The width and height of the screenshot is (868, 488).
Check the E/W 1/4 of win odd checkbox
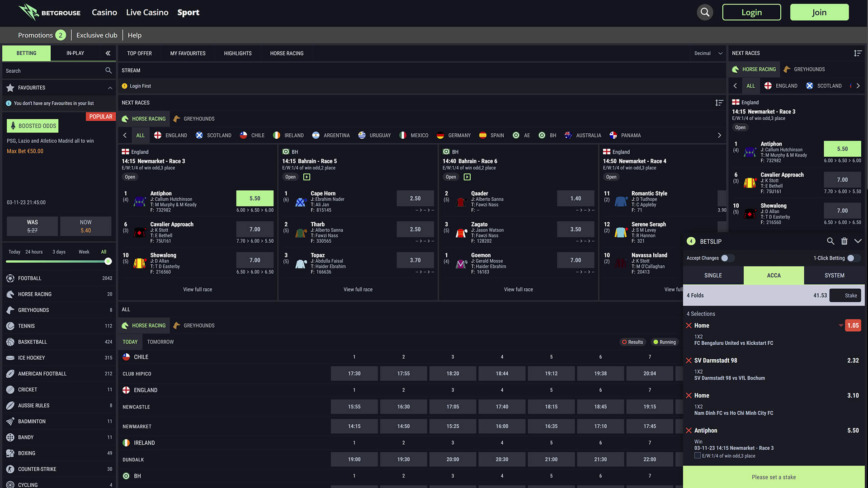click(x=698, y=455)
